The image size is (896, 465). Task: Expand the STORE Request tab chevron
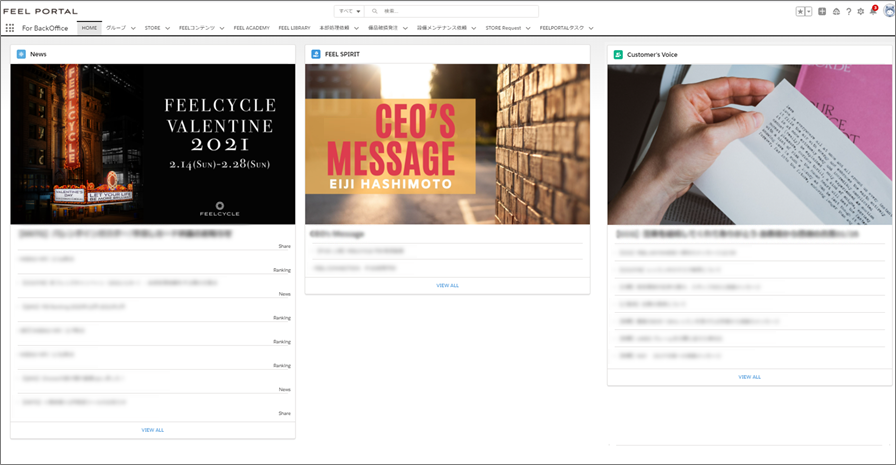(528, 28)
